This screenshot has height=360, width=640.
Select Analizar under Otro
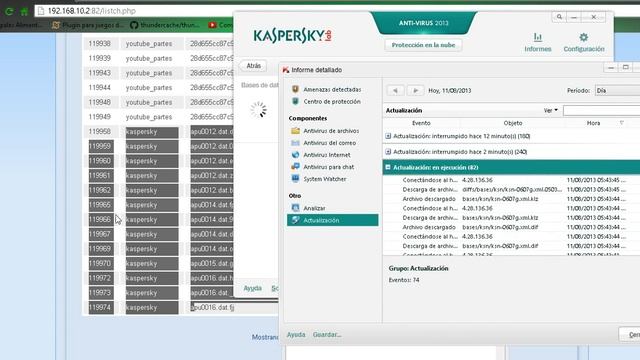click(x=314, y=208)
